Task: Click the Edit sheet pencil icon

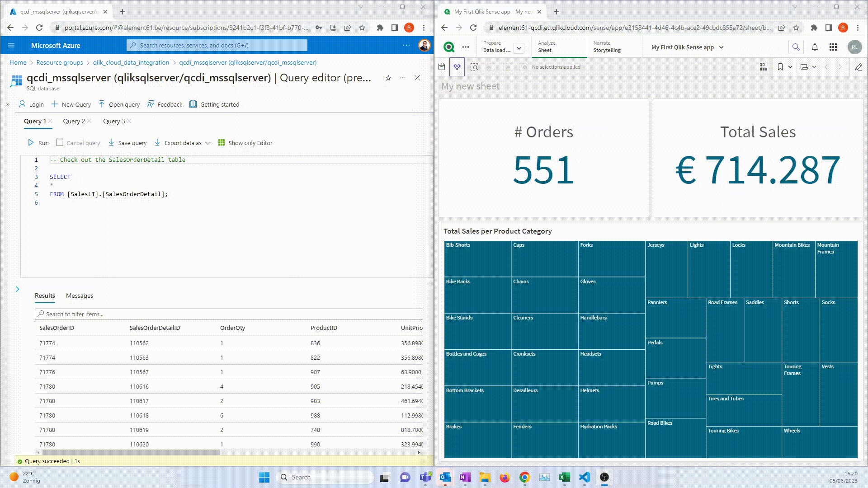Action: pyautogui.click(x=858, y=67)
